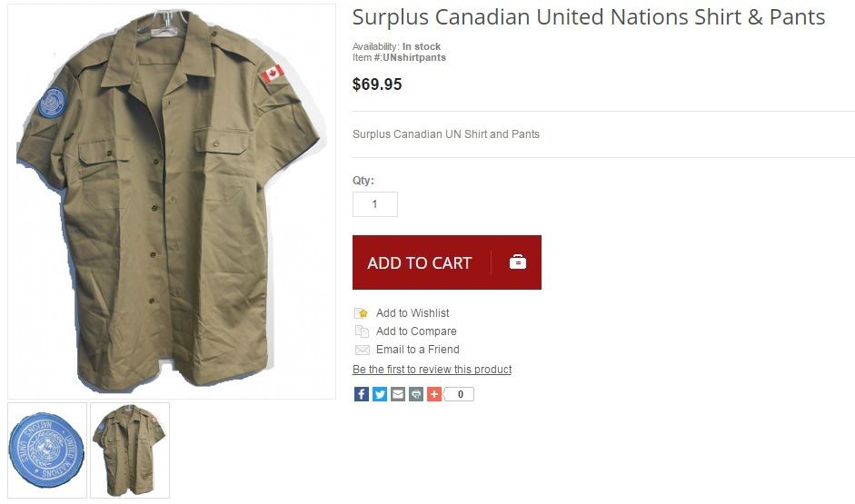Click the main shirt product image
Viewport: 855px width, 504px height.
pyautogui.click(x=172, y=202)
